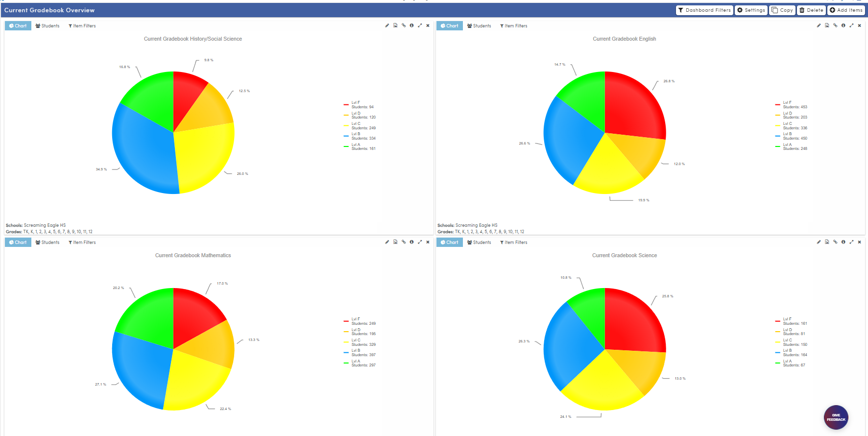This screenshot has width=868, height=436.
Task: Edit the Science chart with pencil icon
Action: [x=819, y=242]
